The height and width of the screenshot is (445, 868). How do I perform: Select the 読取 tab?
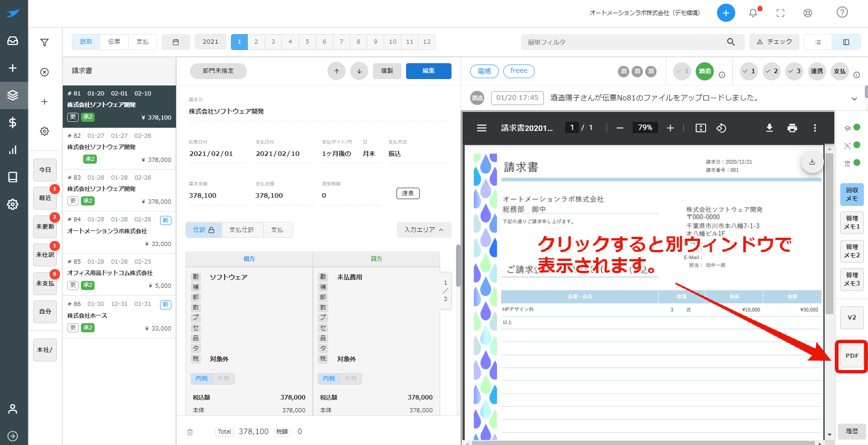(86, 42)
